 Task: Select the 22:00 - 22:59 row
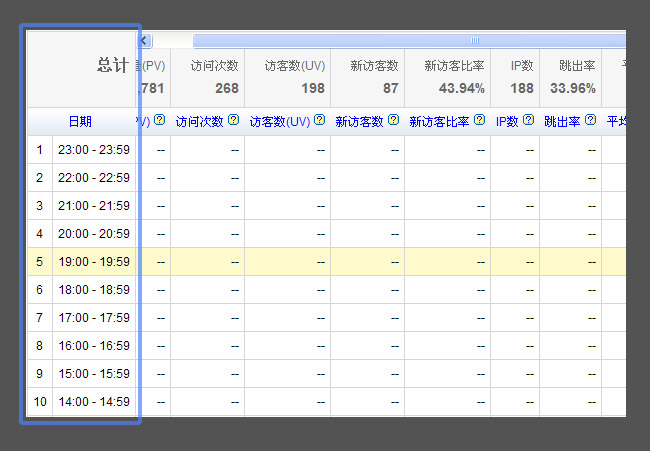pyautogui.click(x=327, y=178)
